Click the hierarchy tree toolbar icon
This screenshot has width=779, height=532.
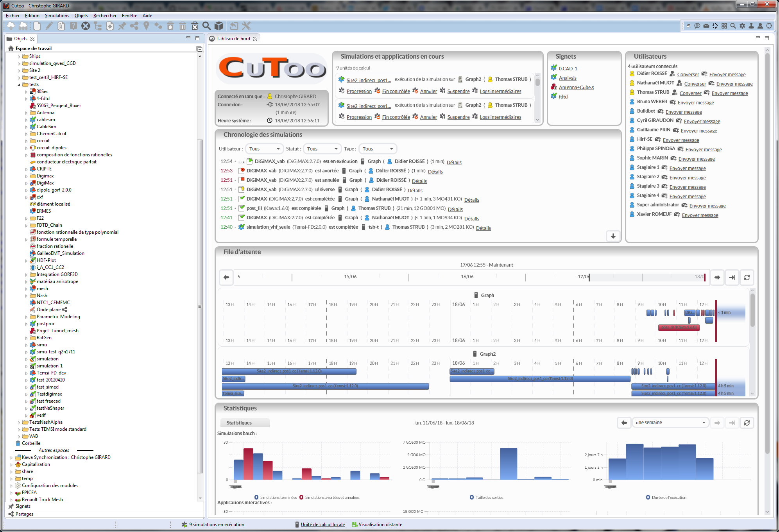(x=98, y=26)
